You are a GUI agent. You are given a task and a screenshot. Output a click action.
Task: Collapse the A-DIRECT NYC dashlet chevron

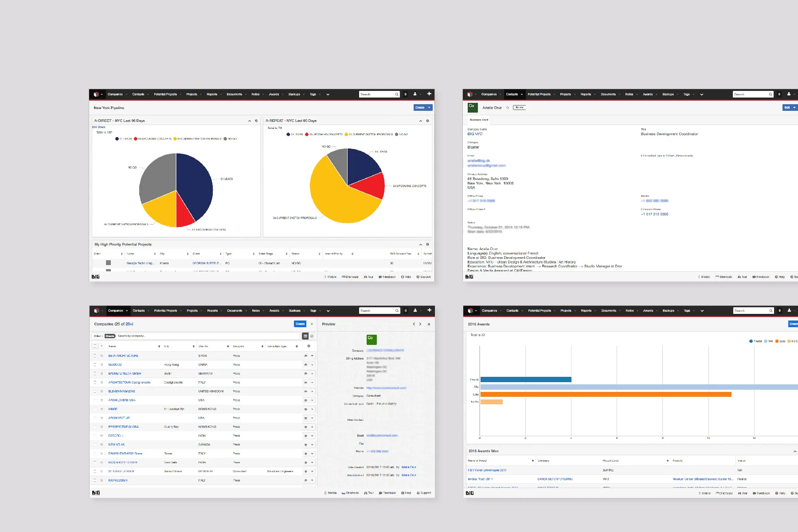click(x=250, y=121)
